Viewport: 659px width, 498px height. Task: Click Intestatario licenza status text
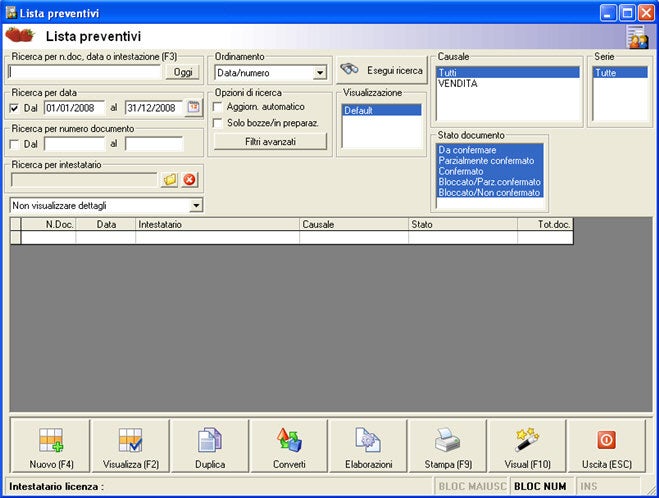(x=56, y=487)
